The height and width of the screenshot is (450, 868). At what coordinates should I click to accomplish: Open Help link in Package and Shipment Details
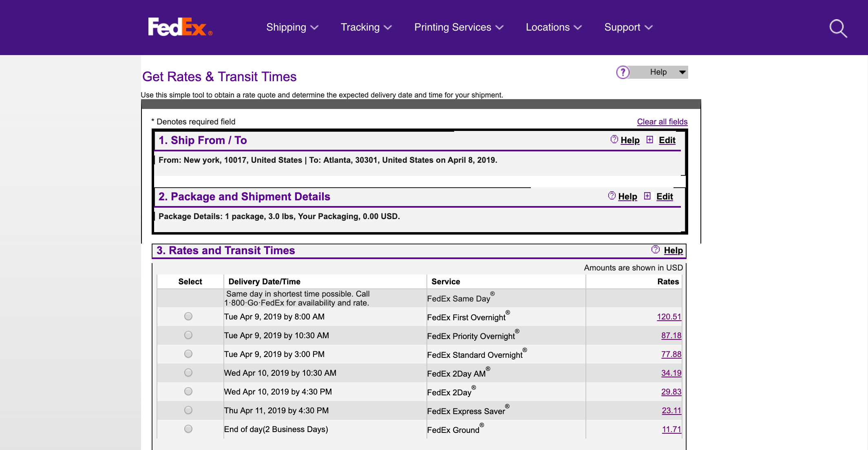click(x=627, y=197)
